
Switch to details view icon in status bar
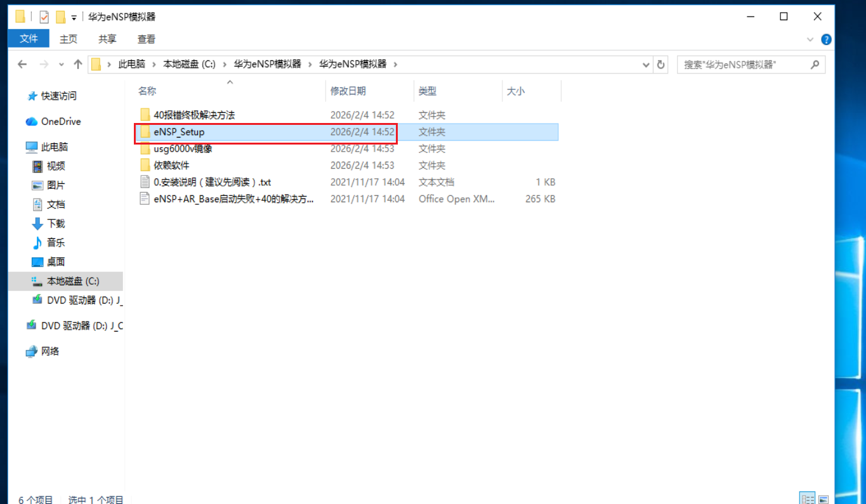click(x=807, y=500)
